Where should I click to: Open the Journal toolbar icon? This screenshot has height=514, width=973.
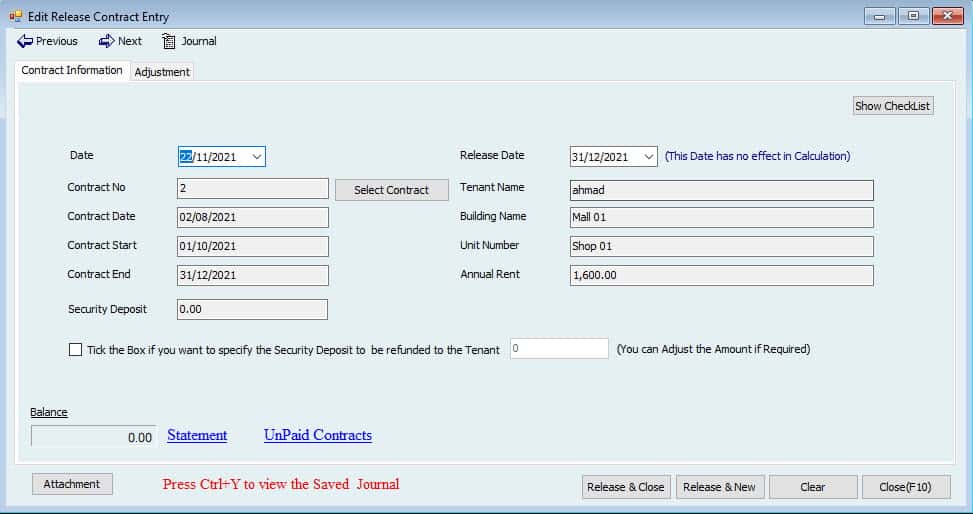[x=169, y=41]
